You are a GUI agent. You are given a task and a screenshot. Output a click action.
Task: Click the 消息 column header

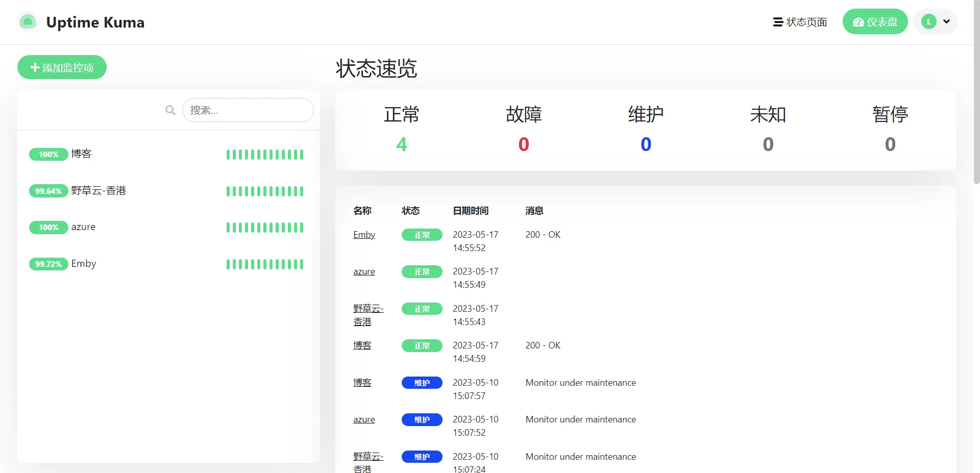tap(534, 211)
